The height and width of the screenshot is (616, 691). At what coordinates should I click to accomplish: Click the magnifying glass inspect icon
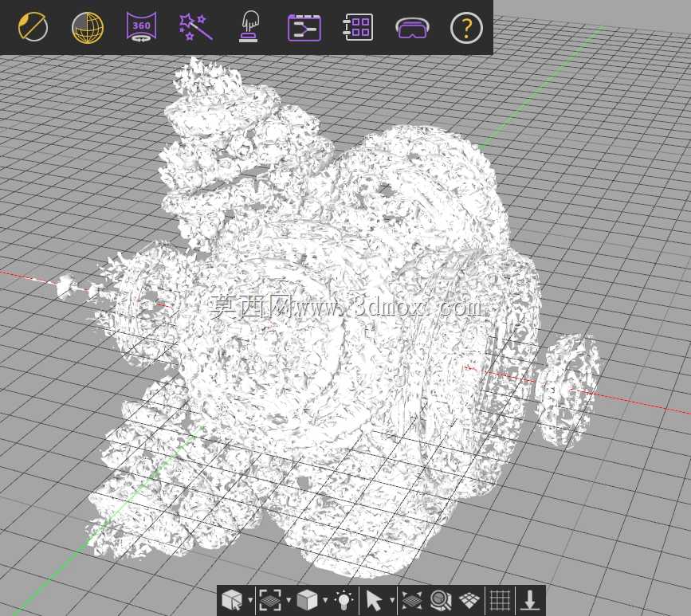(x=441, y=600)
